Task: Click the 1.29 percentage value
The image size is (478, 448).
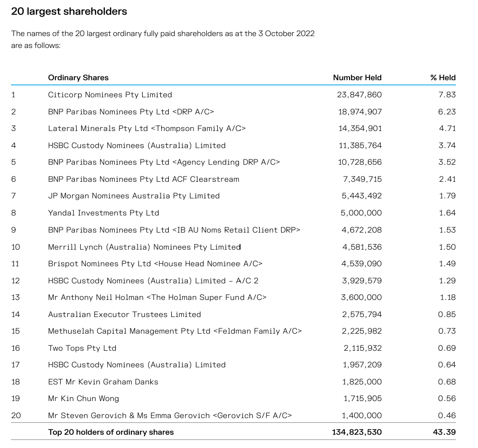Action: (448, 281)
